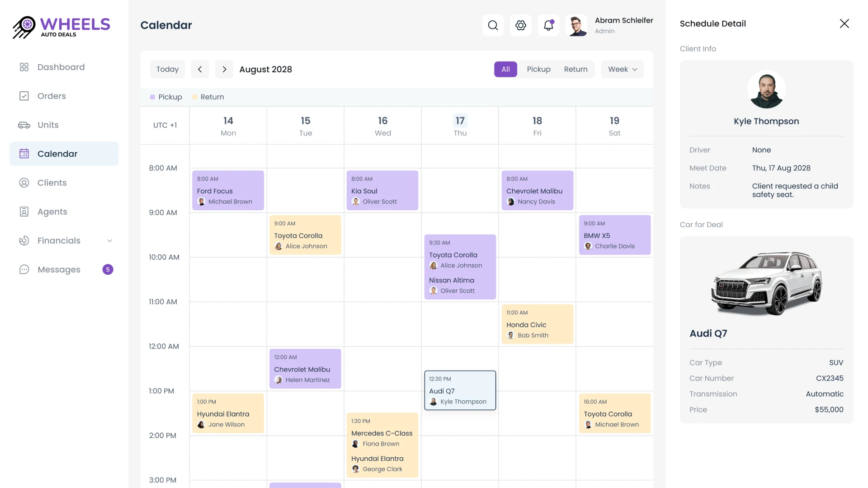Click the Today button

click(167, 69)
